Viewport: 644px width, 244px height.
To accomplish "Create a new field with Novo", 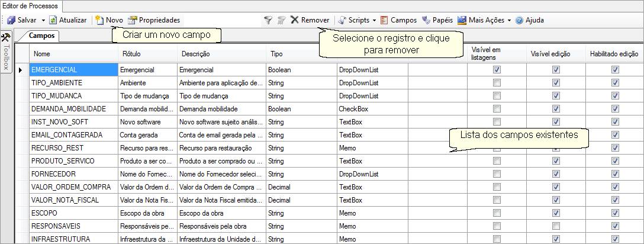I will tap(109, 20).
